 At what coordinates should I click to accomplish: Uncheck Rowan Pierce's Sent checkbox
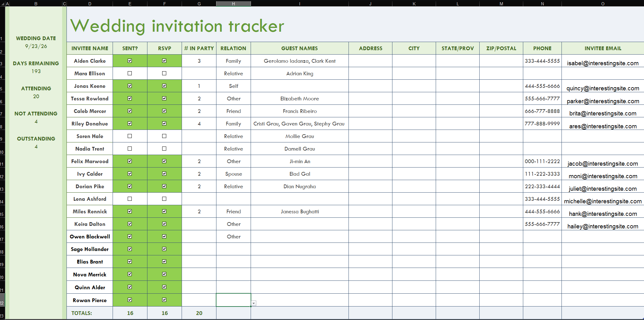point(130,300)
